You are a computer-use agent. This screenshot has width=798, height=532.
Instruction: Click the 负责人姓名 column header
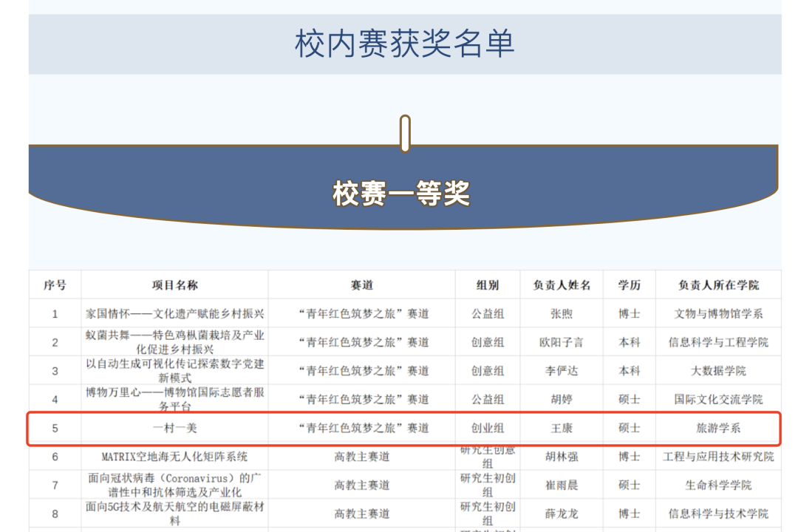click(x=562, y=285)
